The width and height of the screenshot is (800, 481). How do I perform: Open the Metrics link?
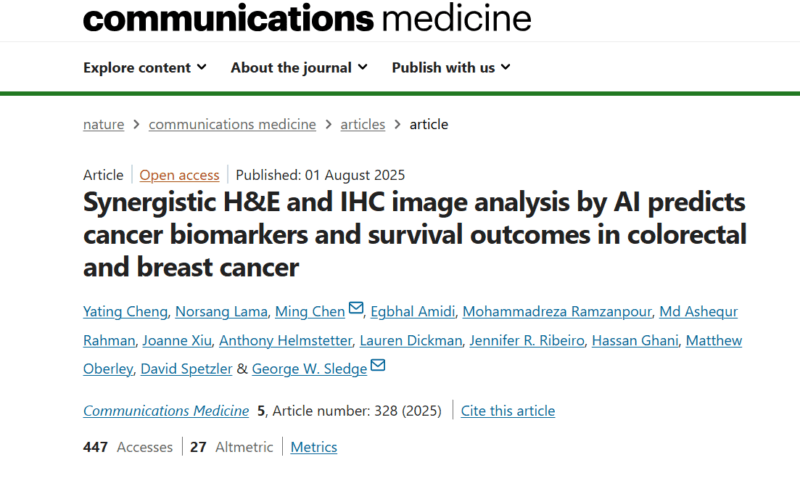point(314,447)
